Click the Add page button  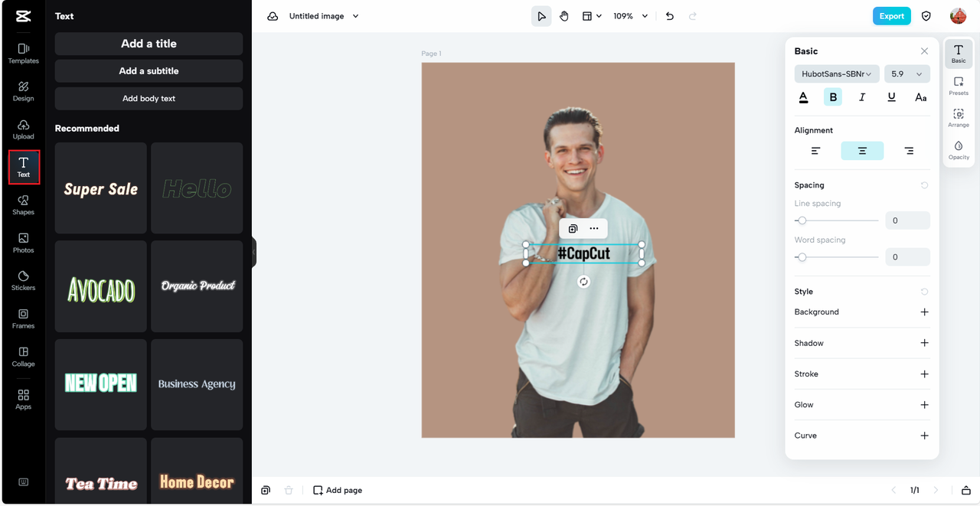[338, 490]
